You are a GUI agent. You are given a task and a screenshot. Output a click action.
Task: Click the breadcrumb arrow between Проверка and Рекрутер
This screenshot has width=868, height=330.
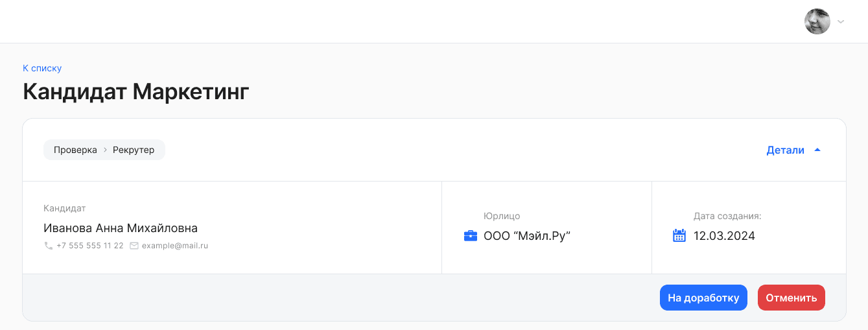pyautogui.click(x=104, y=150)
